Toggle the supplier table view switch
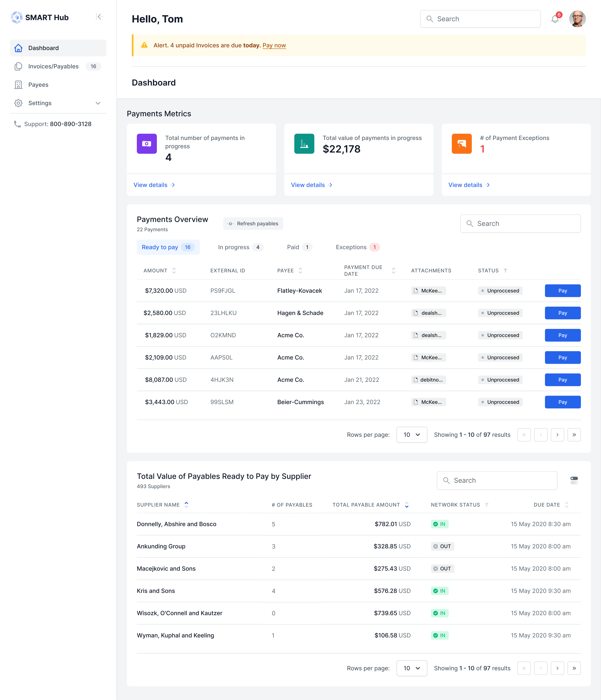The width and height of the screenshot is (601, 700). click(x=574, y=480)
